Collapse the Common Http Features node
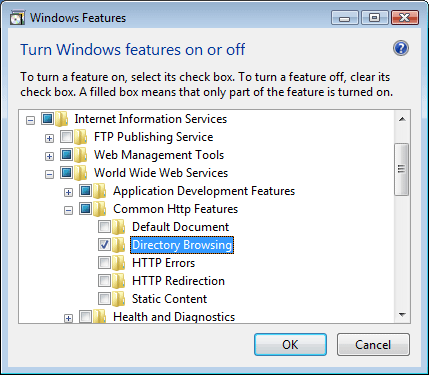The height and width of the screenshot is (375, 429). [68, 210]
